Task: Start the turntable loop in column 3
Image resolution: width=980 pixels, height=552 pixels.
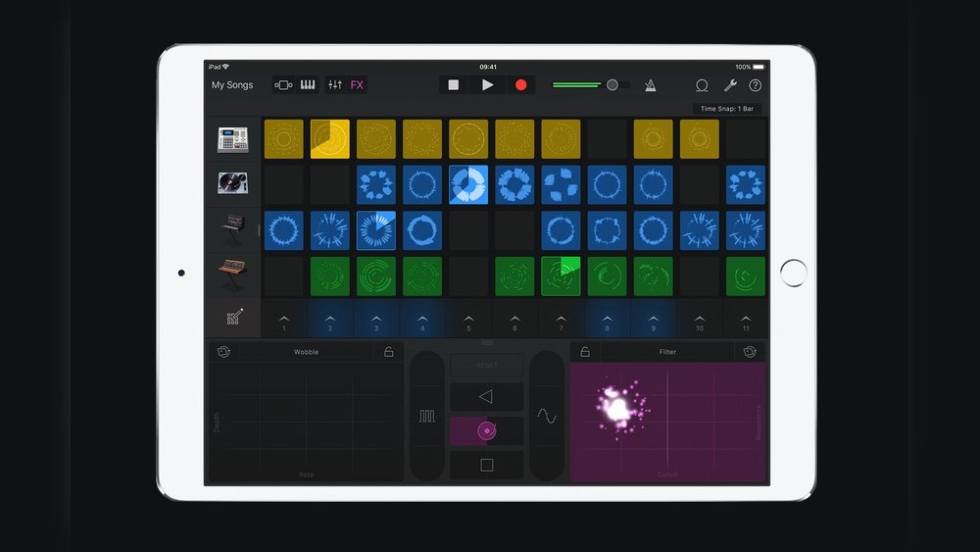Action: (x=376, y=184)
